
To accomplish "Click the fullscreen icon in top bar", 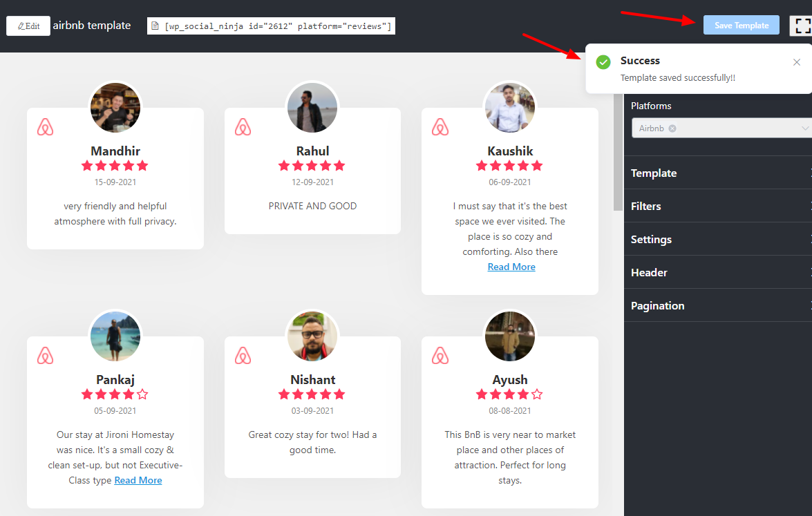I will click(801, 26).
